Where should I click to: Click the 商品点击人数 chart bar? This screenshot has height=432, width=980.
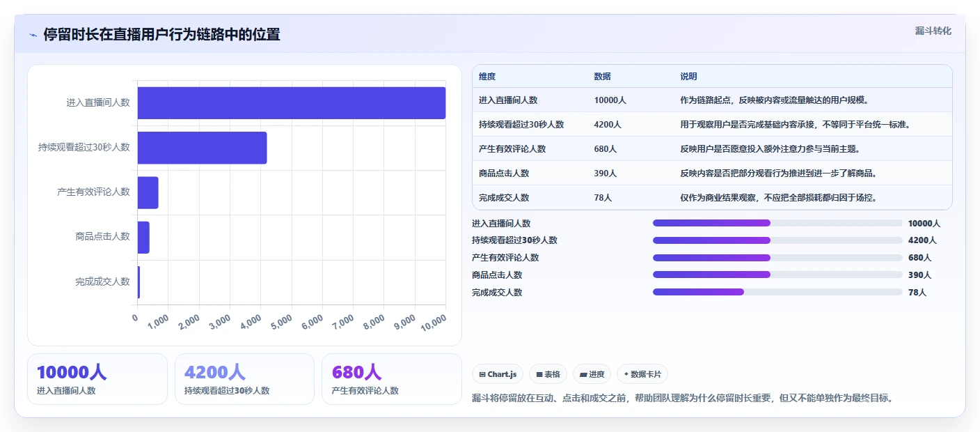(x=143, y=238)
